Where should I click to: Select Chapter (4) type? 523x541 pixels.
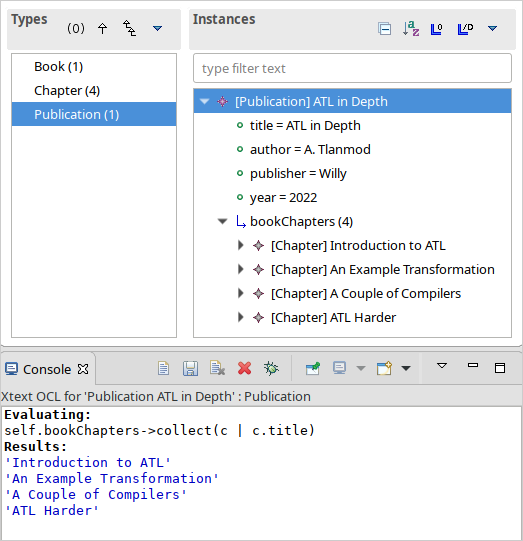click(x=94, y=91)
